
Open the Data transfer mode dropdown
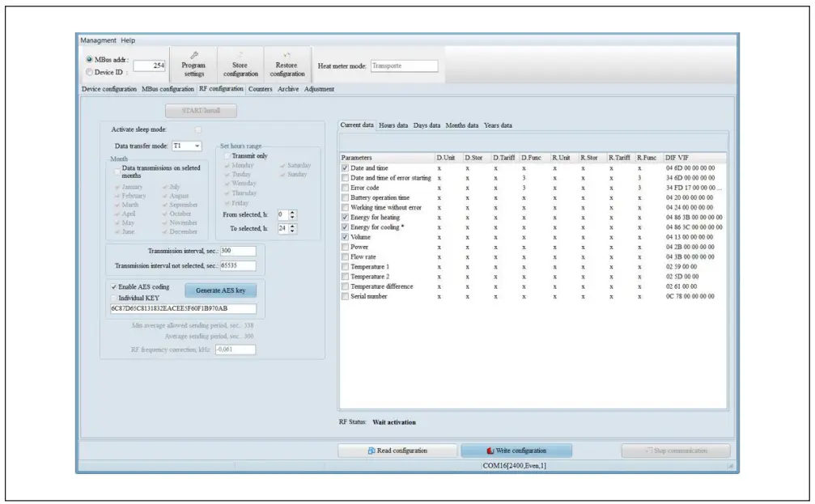click(x=197, y=146)
